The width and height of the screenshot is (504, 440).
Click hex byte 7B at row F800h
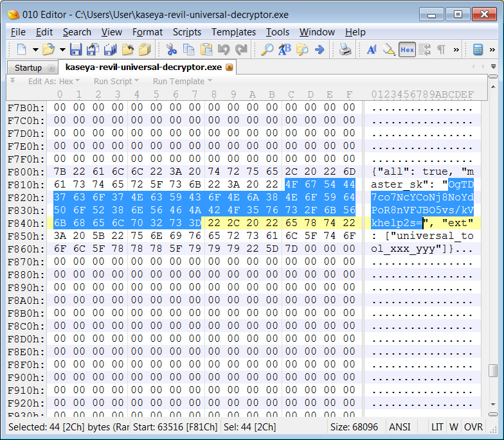click(60, 172)
